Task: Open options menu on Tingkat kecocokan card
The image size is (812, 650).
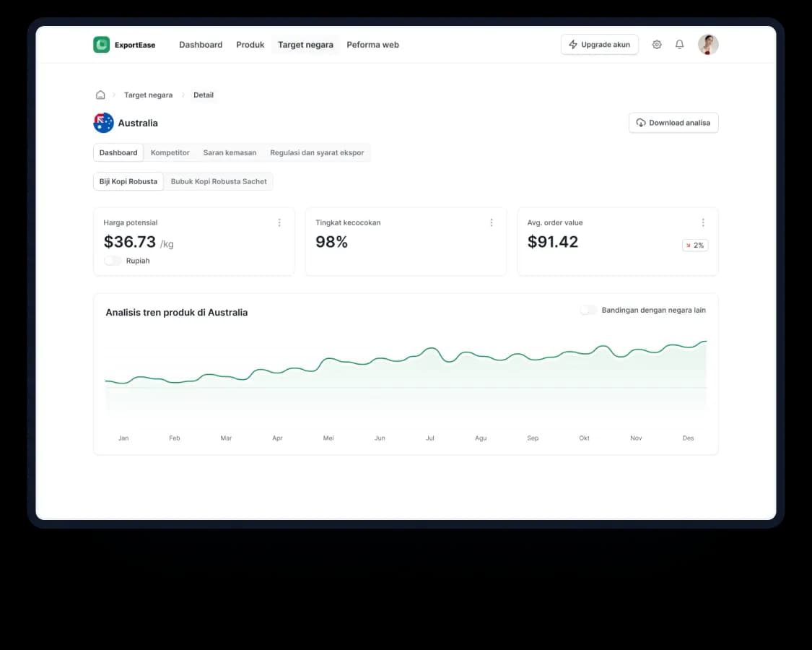Action: 491,222
